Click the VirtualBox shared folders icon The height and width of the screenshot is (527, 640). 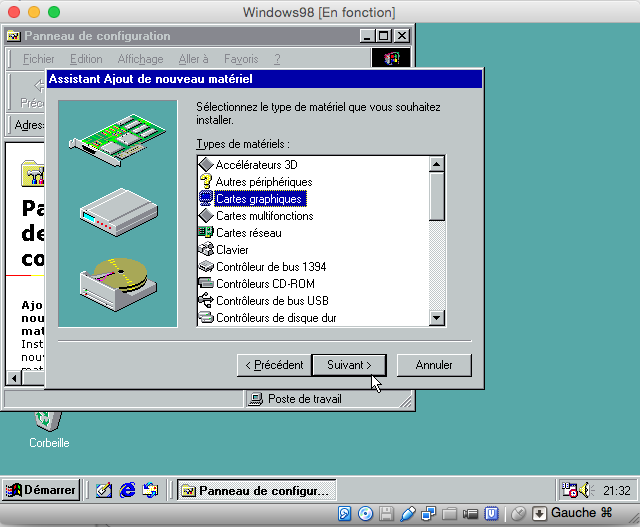[x=449, y=514]
